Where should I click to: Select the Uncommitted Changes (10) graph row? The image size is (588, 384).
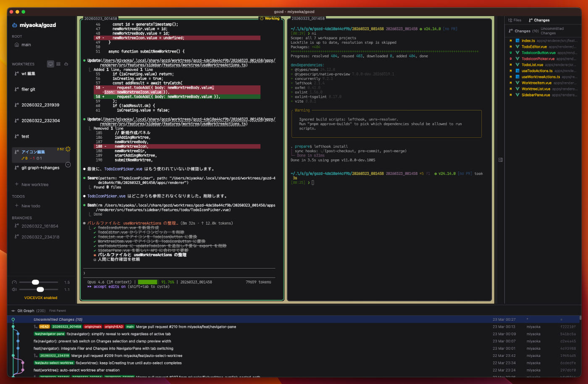click(x=294, y=319)
